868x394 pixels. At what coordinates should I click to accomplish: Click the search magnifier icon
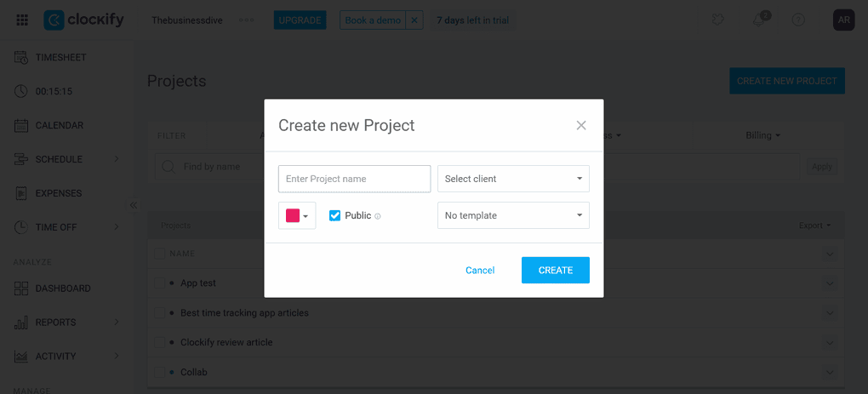168,167
